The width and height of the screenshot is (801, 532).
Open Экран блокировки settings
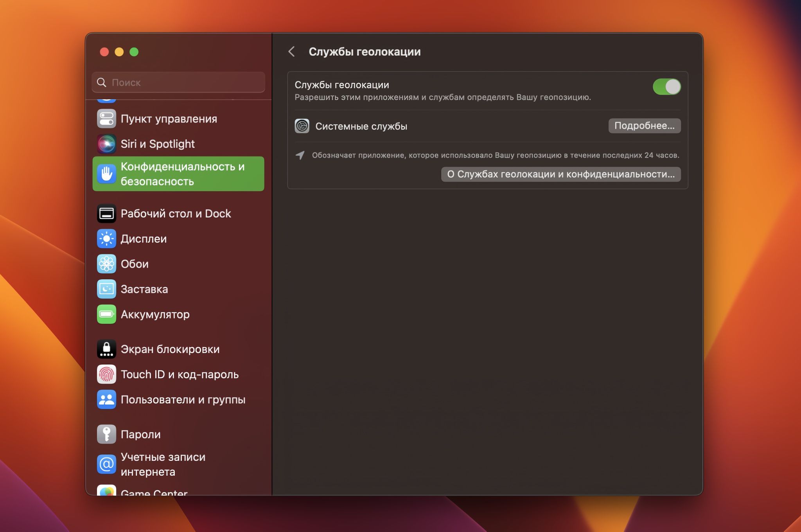coord(178,349)
